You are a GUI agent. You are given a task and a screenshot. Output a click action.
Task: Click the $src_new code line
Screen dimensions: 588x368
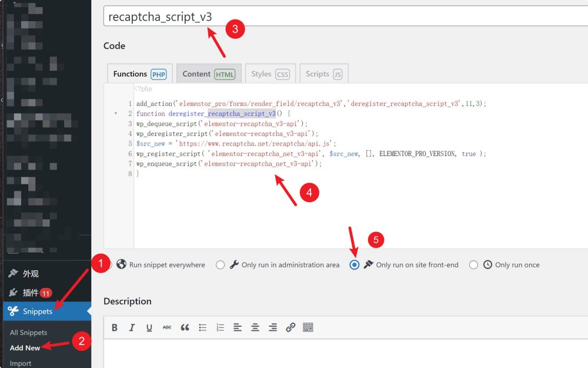[x=236, y=144]
